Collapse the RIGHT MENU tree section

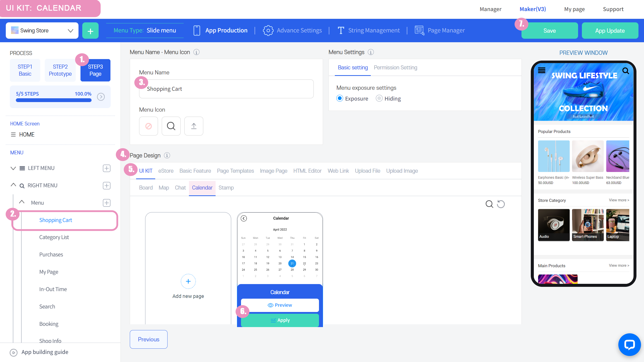coord(13,185)
